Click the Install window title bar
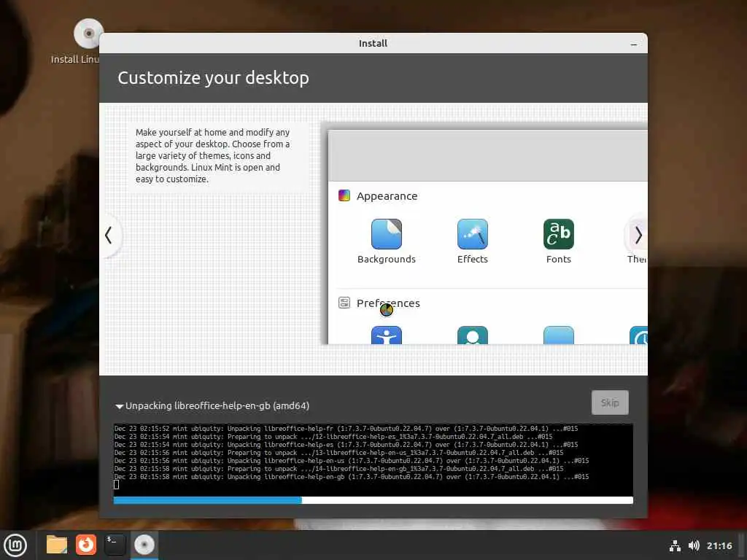This screenshot has height=560, width=747. pos(373,43)
